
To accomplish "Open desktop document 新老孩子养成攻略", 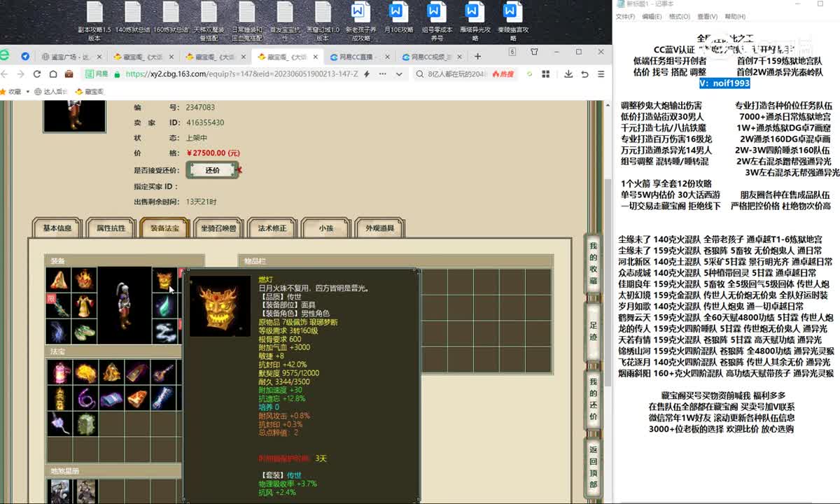I will pyautogui.click(x=360, y=21).
